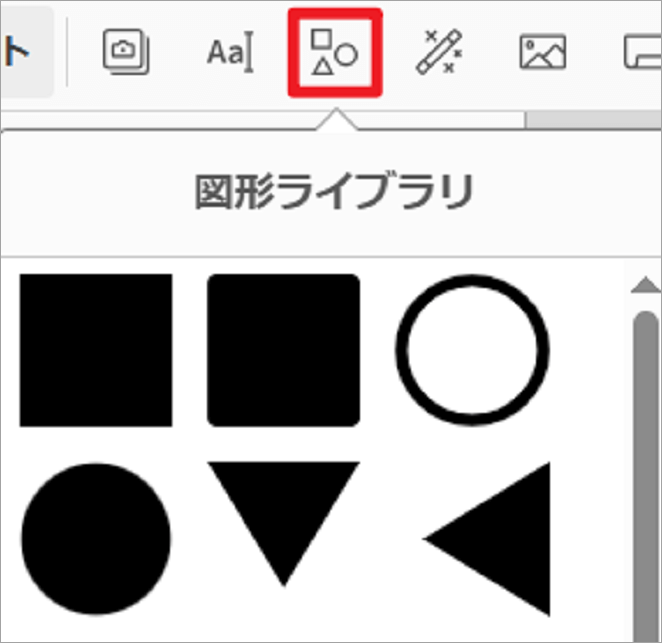Viewport: 662px width, 643px height.
Task: Open the shape library toolbar icon
Action: coord(335,53)
